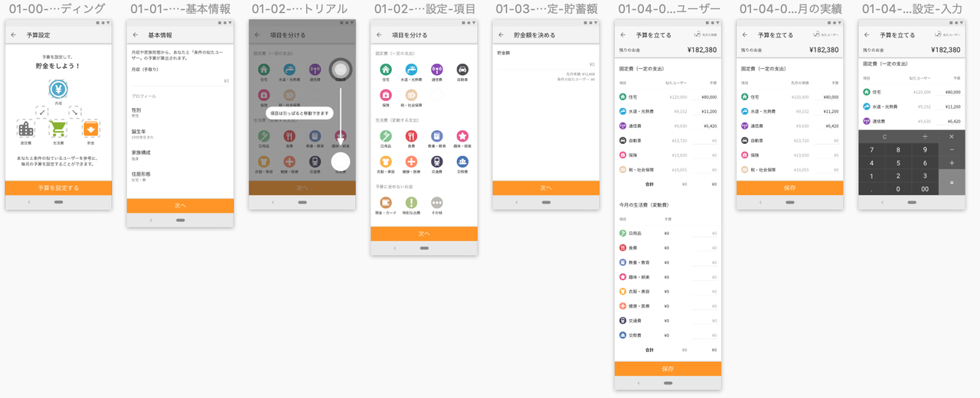Tap the 月収(手取り) amount field
Image resolution: width=980 pixels, height=398 pixels.
[181, 80]
